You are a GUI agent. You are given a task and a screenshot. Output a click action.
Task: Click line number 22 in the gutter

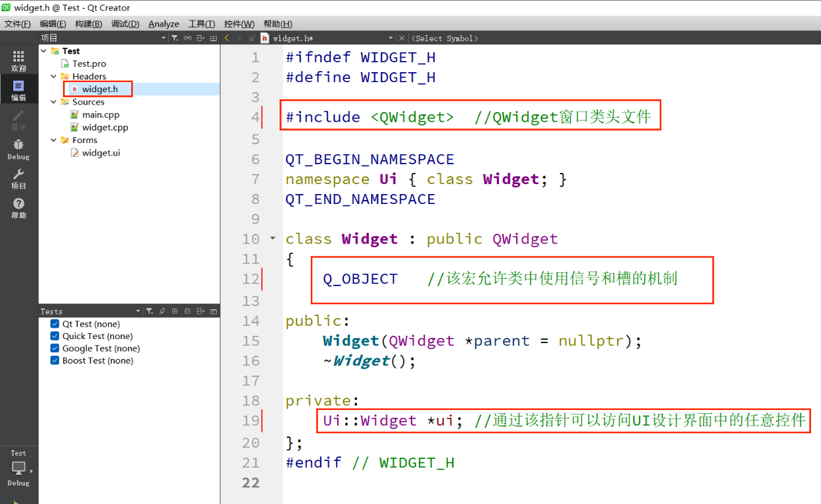coord(251,482)
